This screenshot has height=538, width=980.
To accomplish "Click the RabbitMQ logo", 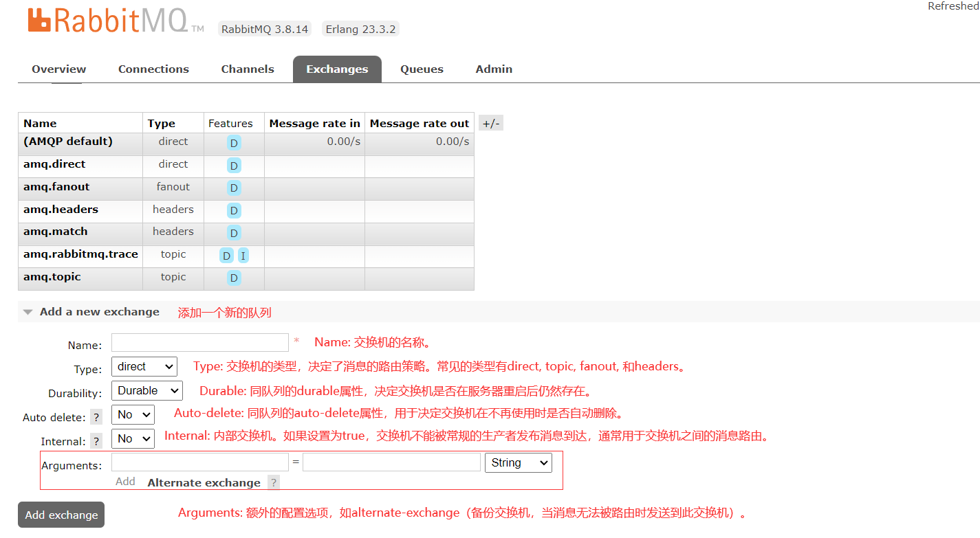I will click(116, 20).
